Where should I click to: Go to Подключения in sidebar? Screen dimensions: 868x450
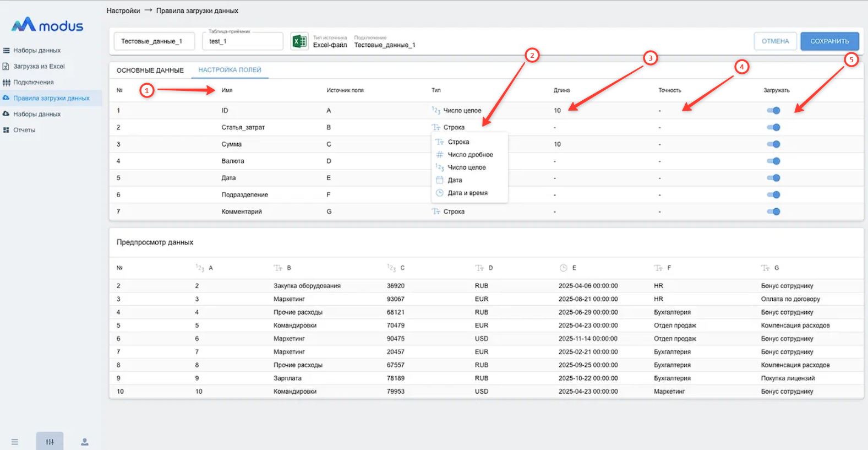[33, 82]
